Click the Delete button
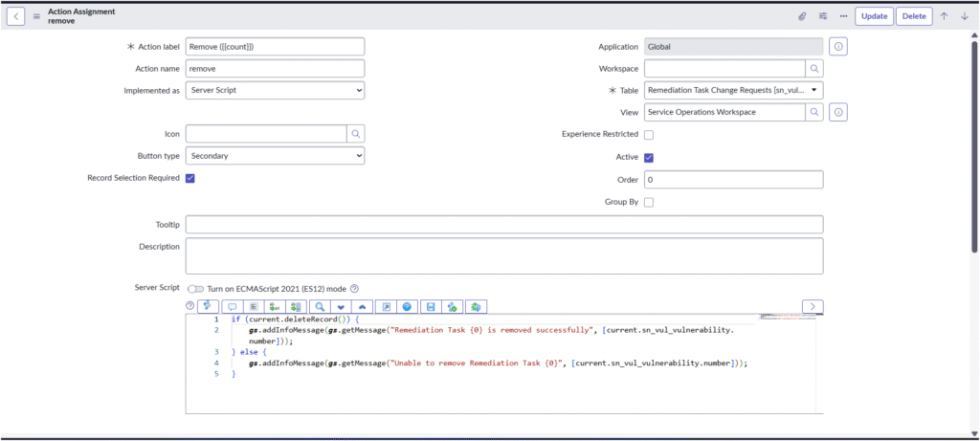The height and width of the screenshot is (441, 980). (x=914, y=16)
